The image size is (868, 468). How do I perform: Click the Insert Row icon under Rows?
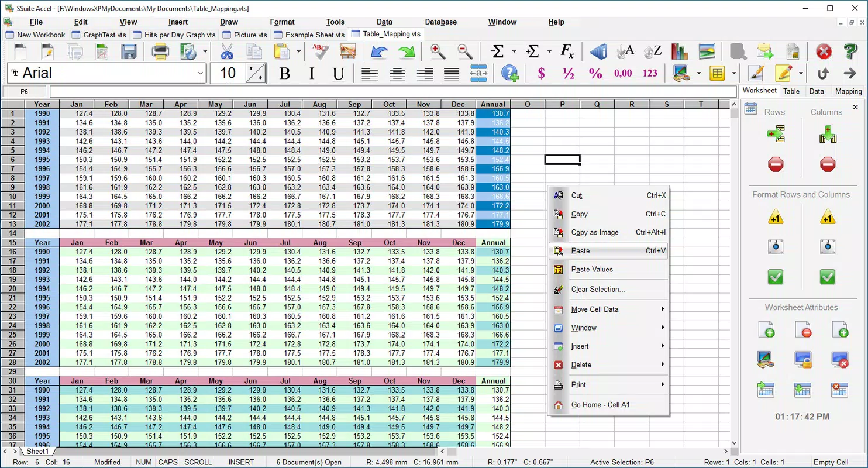click(776, 134)
